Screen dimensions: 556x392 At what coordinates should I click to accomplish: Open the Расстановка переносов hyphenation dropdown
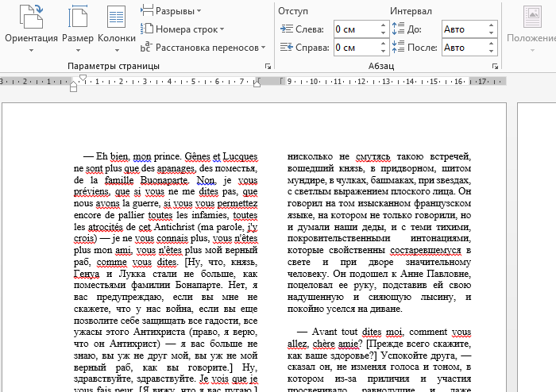[203, 48]
